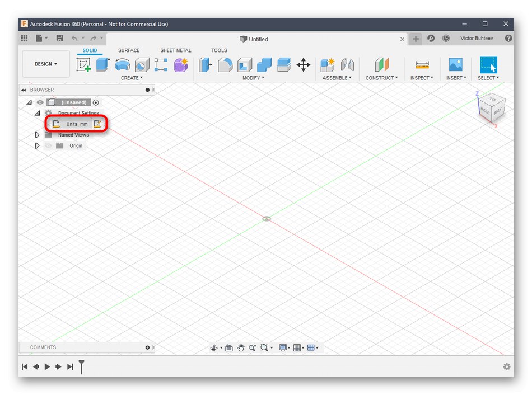Collapse the Unsaved root node
Screen dimensions: 532x395
tap(29, 102)
